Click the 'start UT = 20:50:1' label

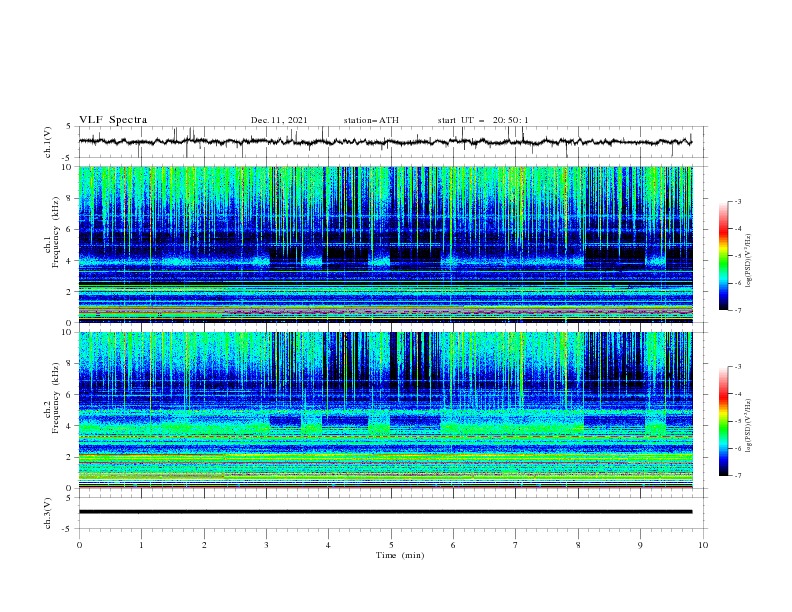(x=483, y=120)
